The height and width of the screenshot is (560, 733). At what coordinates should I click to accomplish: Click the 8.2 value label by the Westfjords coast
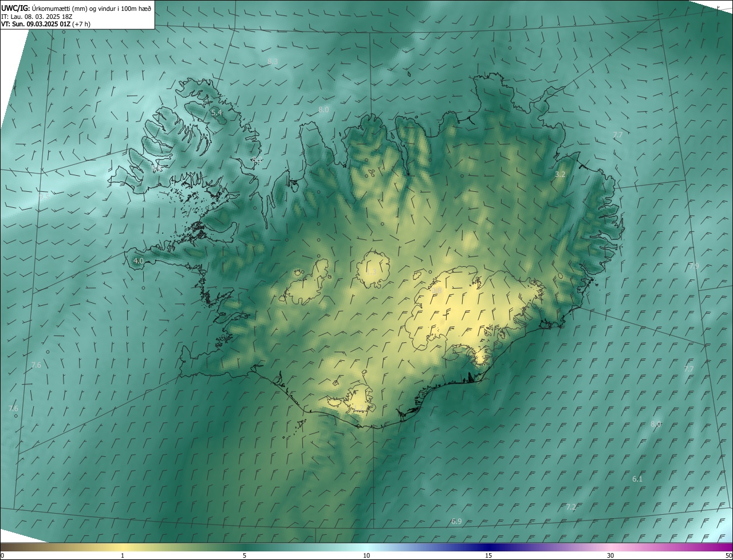256,159
